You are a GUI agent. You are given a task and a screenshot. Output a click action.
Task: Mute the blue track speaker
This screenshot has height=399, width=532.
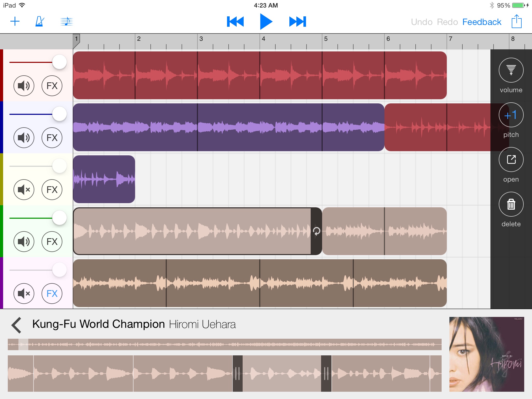click(24, 138)
